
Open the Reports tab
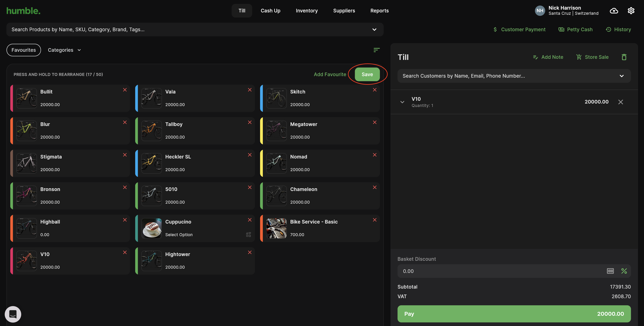click(x=379, y=11)
